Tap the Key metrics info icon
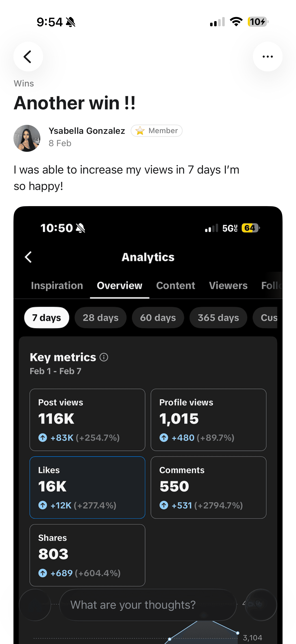Screen dimensions: 296x644 (x=104, y=357)
